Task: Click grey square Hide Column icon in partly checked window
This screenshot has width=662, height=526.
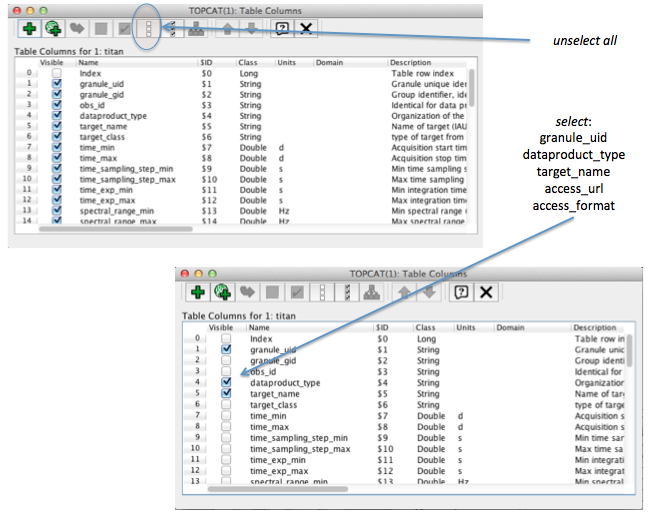Action: pos(272,292)
